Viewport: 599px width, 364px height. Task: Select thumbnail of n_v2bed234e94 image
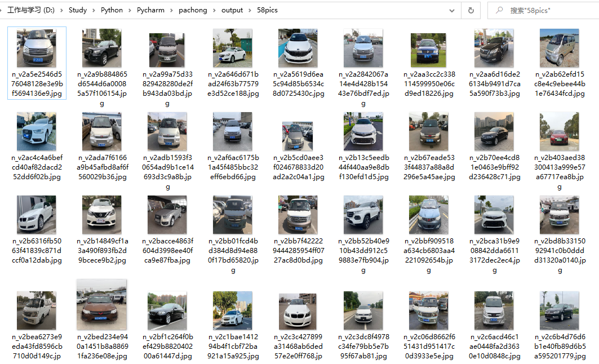coord(101,305)
